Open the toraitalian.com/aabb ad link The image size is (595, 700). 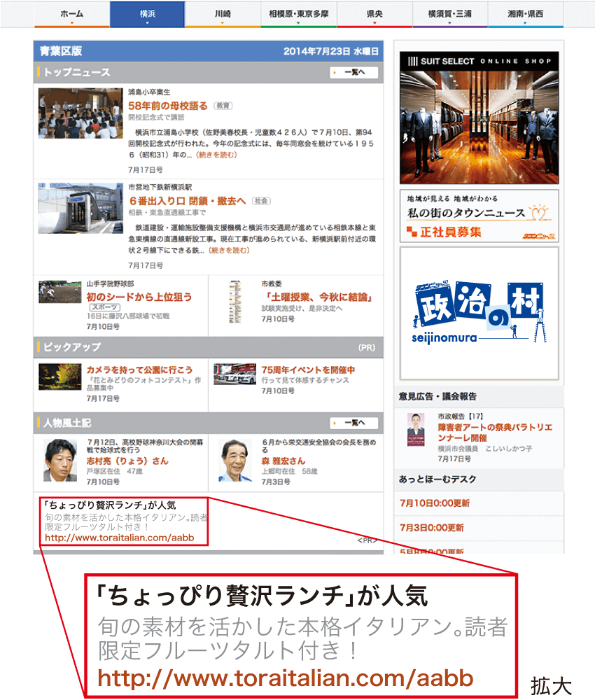[119, 538]
